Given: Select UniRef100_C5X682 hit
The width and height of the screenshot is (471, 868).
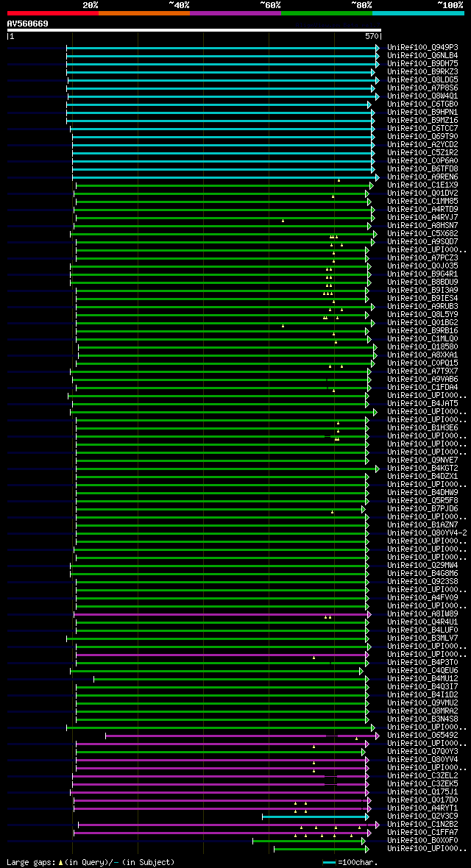Looking at the screenshot, I should [x=422, y=234].
